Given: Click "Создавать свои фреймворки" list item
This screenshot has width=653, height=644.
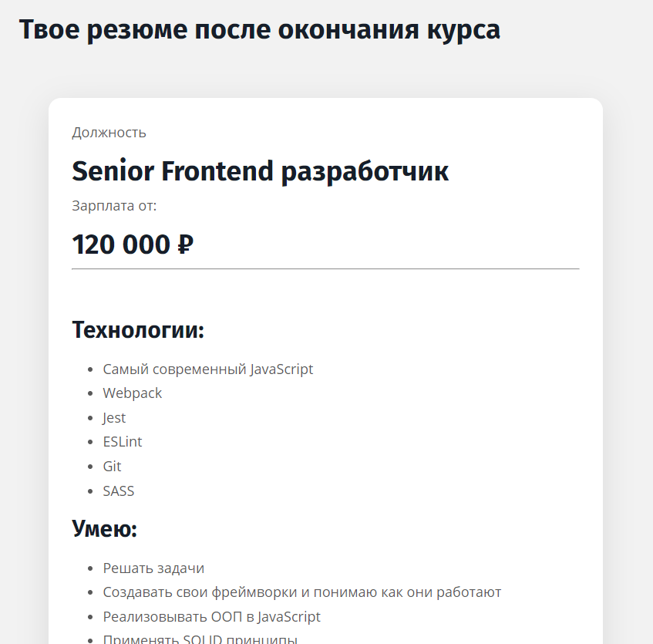Looking at the screenshot, I should pyautogui.click(x=302, y=592).
